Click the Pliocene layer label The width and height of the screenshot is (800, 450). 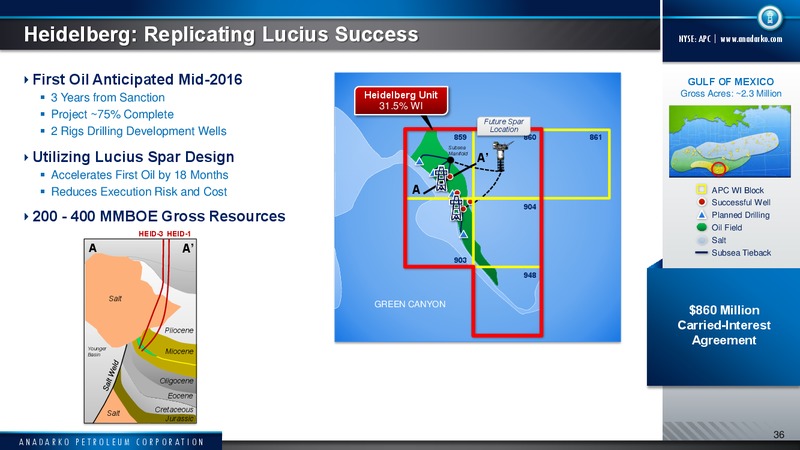click(179, 330)
